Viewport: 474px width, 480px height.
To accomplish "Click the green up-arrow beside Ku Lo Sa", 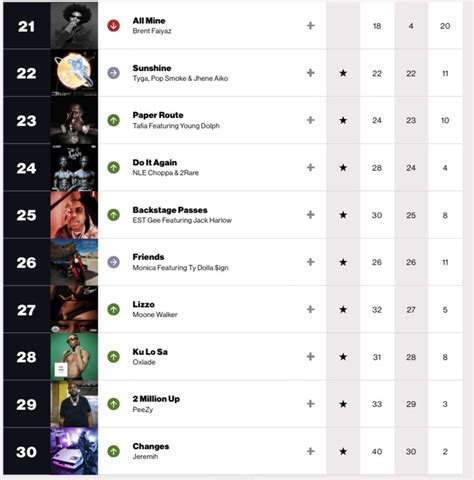I will pyautogui.click(x=113, y=357).
